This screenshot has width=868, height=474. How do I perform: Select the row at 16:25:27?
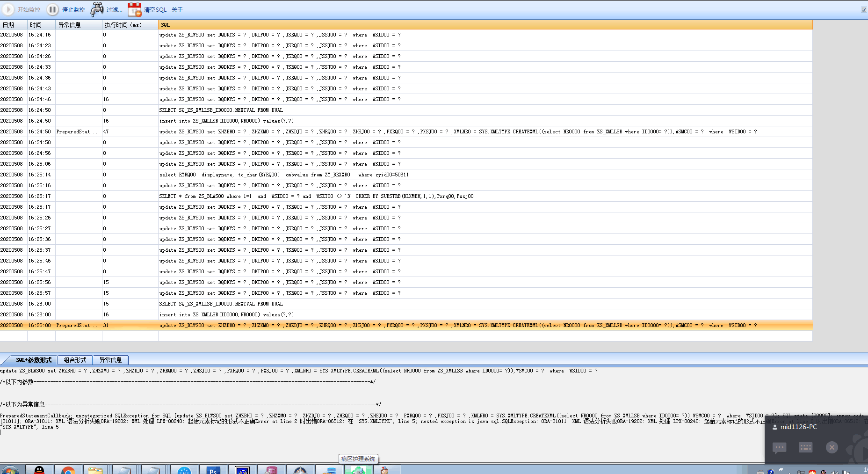coord(406,228)
